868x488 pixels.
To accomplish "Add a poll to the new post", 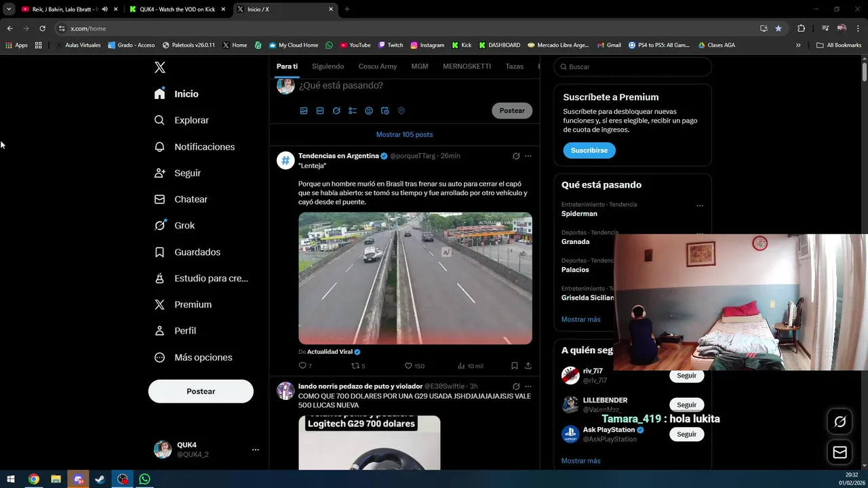I will click(x=353, y=110).
